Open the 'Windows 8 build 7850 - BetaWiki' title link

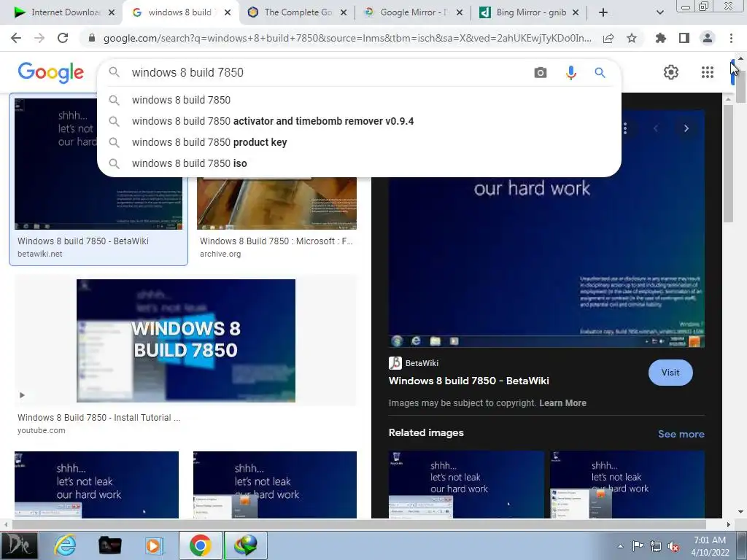469,381
